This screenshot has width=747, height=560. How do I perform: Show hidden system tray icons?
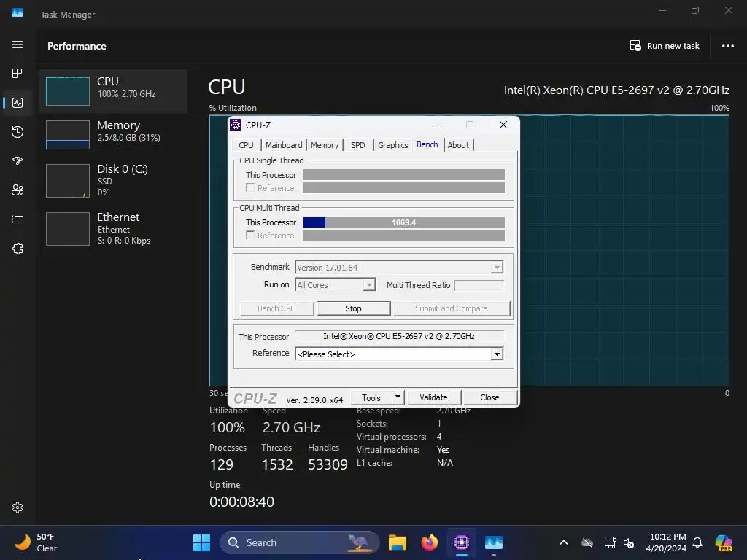pos(564,542)
